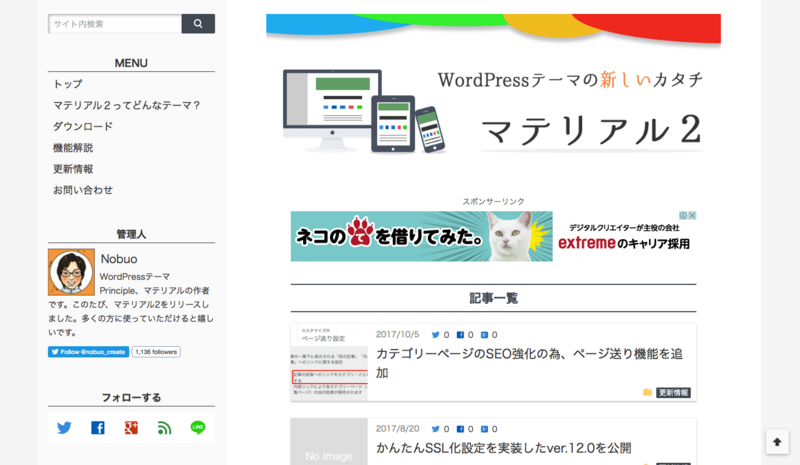Open article カテゴリーページのSEO強化の為 title
The height and width of the screenshot is (465, 800).
[x=529, y=363]
